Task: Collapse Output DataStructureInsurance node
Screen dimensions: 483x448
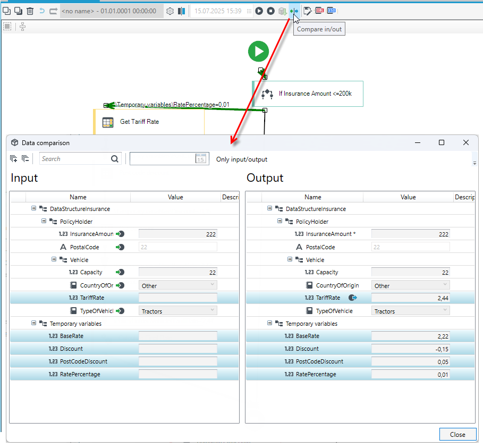Action: 269,209
